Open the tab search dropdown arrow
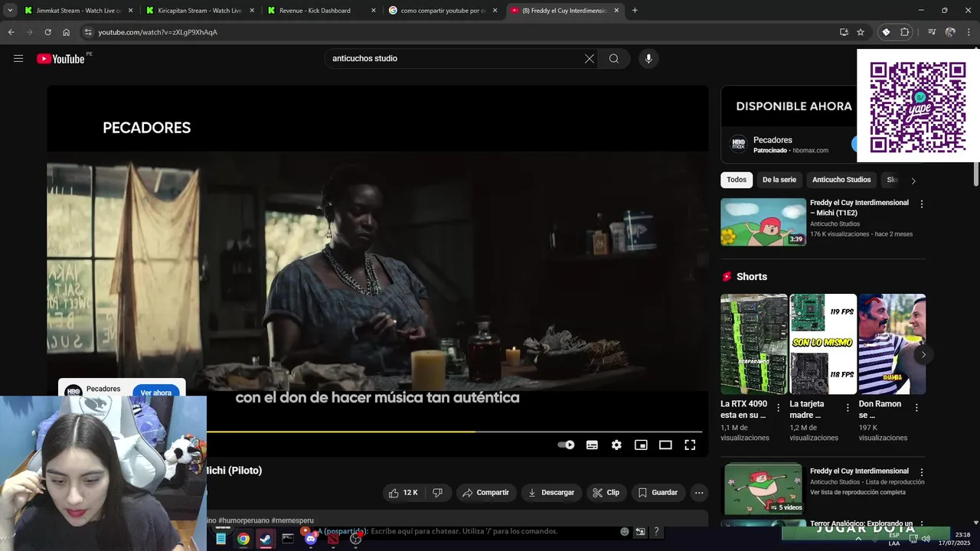980x551 pixels. (10, 11)
